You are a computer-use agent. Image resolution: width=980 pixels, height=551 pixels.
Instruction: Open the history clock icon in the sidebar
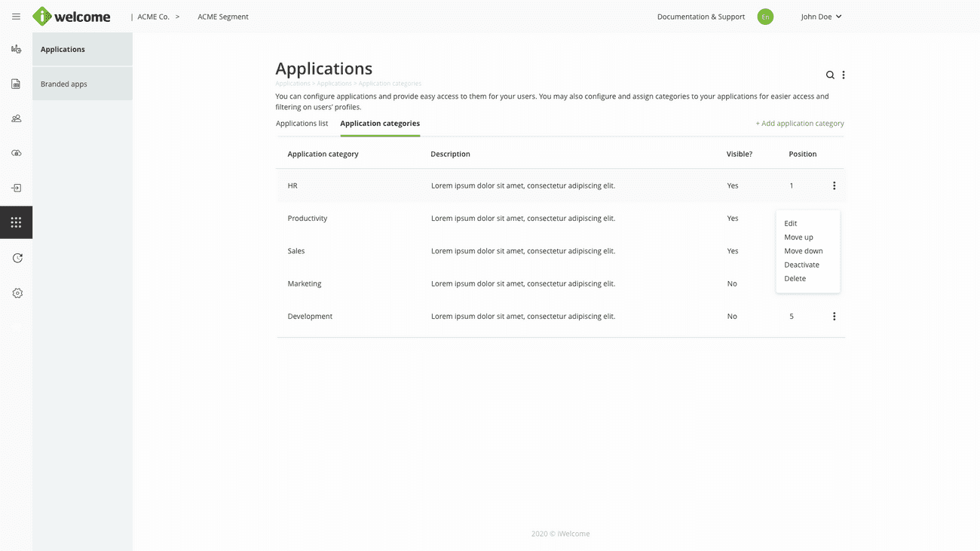(17, 258)
